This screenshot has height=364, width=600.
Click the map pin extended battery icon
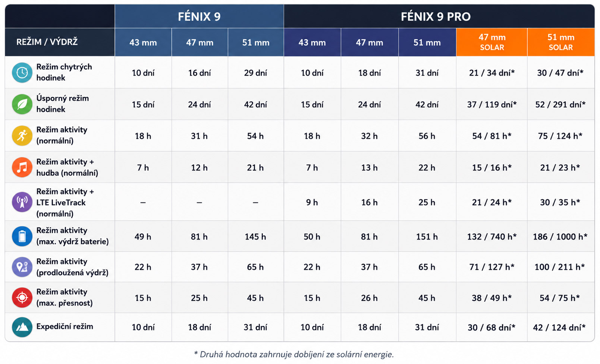coord(22,267)
